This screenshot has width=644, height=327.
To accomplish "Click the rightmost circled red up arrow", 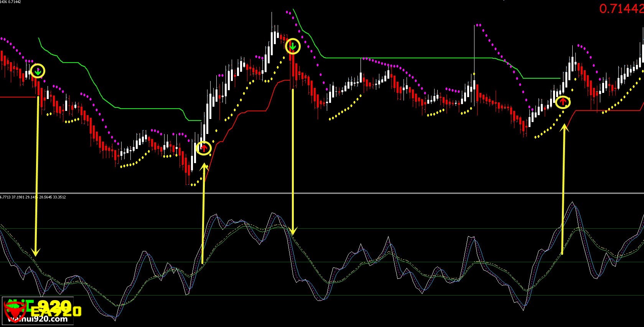I will pyautogui.click(x=563, y=102).
